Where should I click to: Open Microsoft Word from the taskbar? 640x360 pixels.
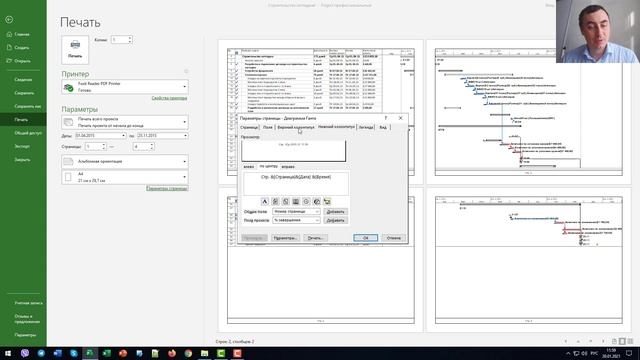[58, 353]
